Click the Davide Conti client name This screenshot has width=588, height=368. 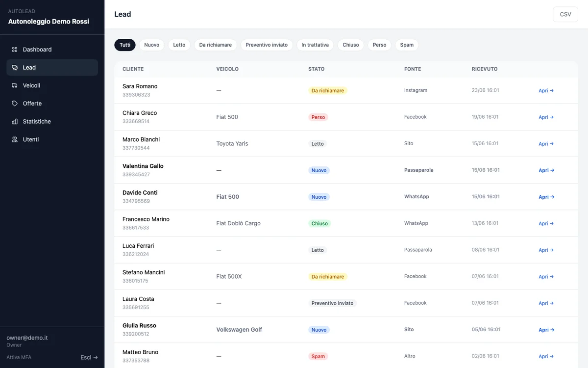coord(140,193)
